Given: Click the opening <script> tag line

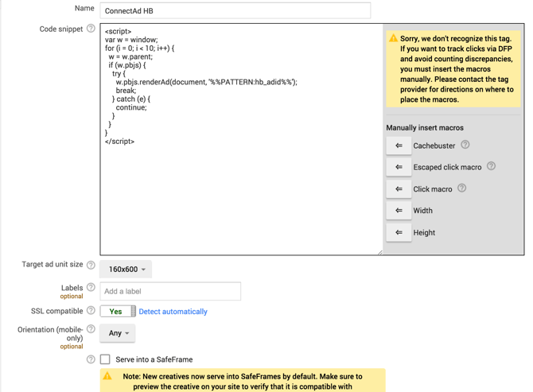Looking at the screenshot, I should point(118,31).
